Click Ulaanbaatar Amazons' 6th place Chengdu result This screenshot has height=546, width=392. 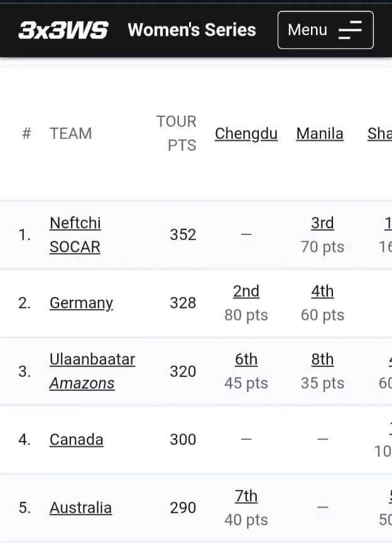coord(246,359)
